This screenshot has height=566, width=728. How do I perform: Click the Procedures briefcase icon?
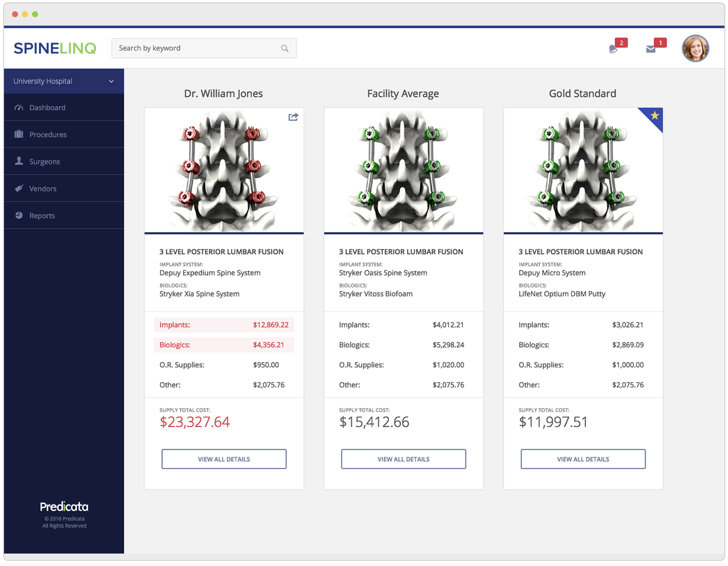point(19,134)
